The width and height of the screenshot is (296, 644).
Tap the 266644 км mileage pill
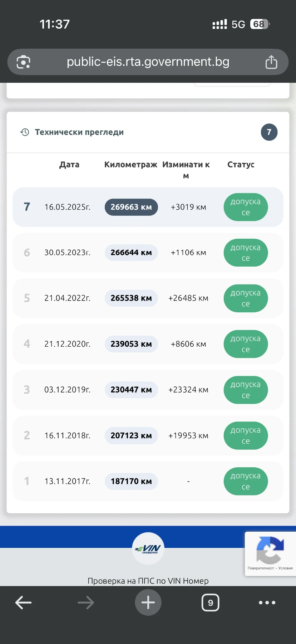click(x=131, y=253)
